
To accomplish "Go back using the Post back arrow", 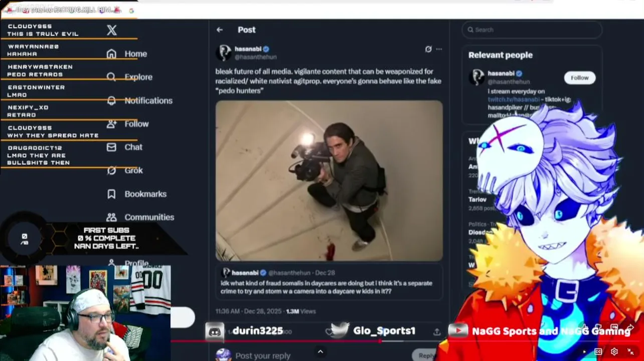I will pos(220,30).
